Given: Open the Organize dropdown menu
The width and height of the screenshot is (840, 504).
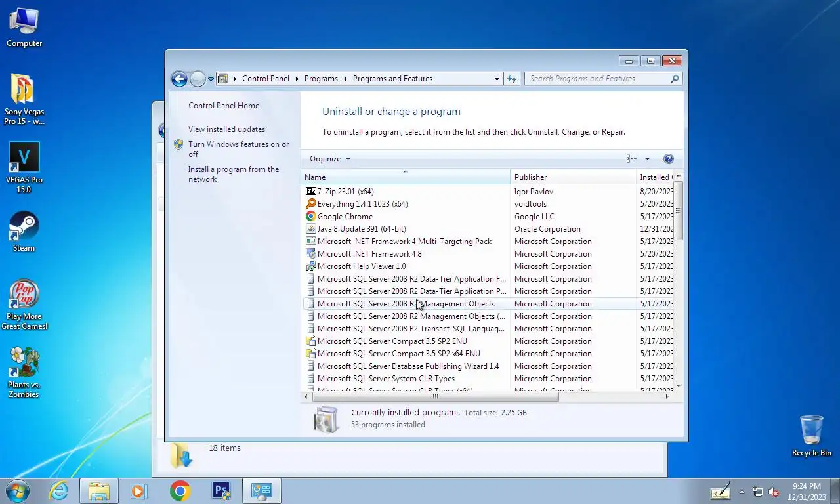Looking at the screenshot, I should pos(330,159).
